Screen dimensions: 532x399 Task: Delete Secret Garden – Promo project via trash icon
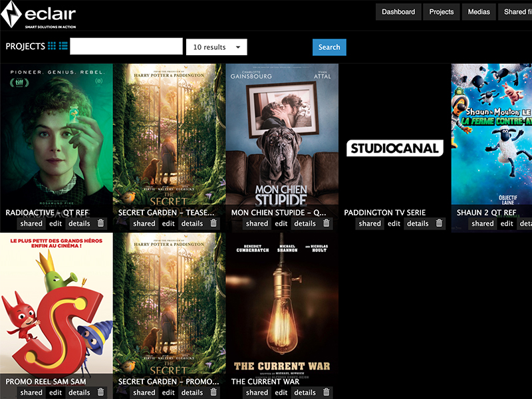(213, 392)
